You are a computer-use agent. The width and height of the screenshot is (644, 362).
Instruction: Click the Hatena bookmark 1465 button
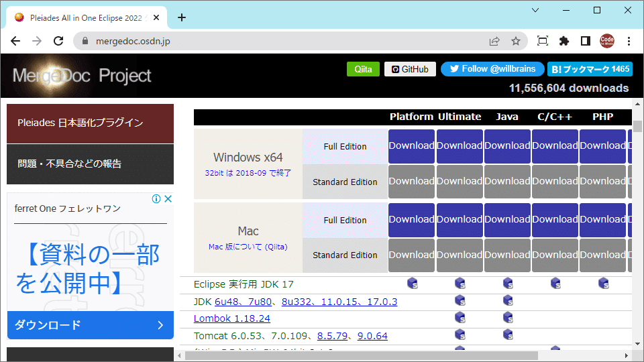pos(590,69)
